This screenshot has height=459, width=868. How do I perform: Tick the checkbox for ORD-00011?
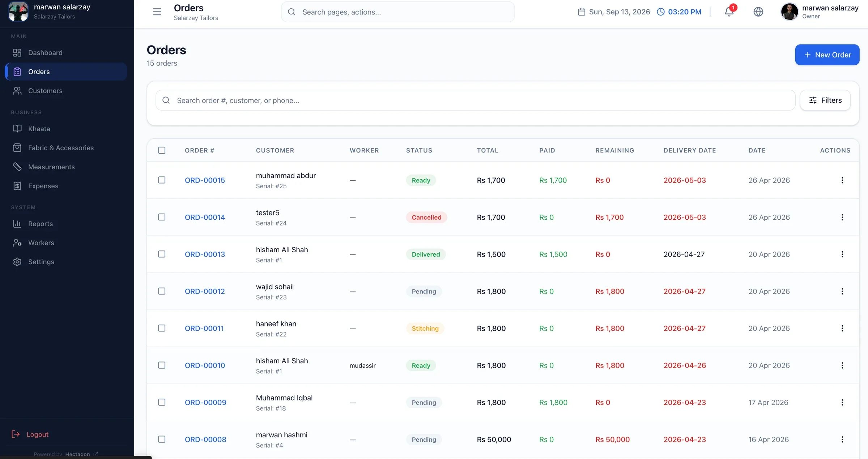point(162,328)
